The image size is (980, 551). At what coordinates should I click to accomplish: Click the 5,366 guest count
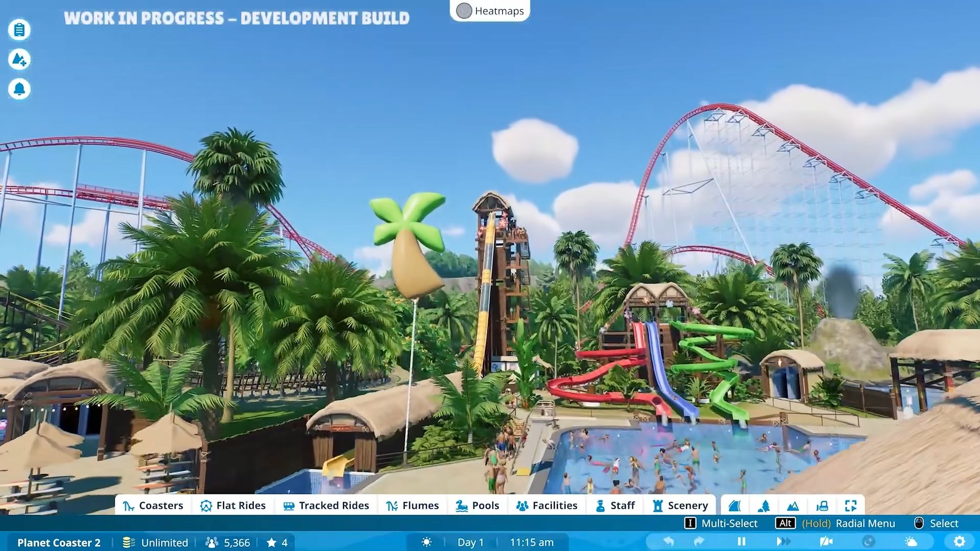228,542
